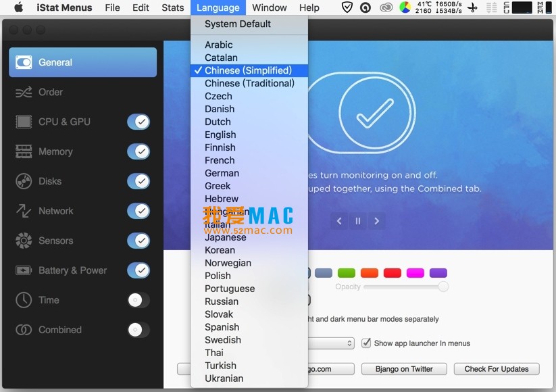Screen dimensions: 556x392
Task: Open the Stats menu
Action: 173,7
